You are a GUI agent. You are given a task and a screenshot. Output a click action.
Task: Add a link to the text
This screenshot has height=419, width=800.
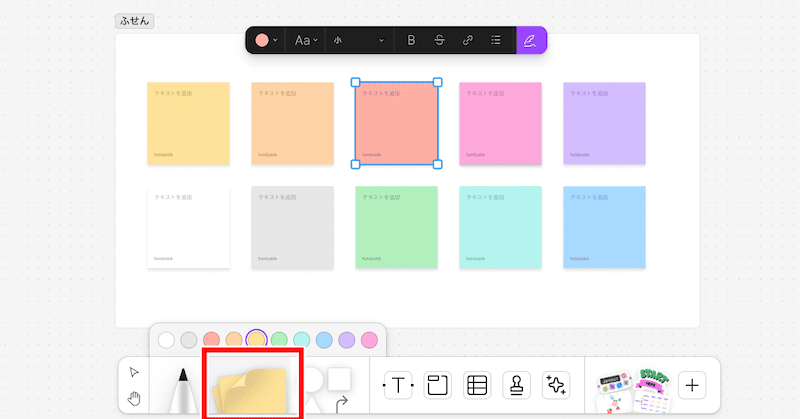(x=467, y=40)
